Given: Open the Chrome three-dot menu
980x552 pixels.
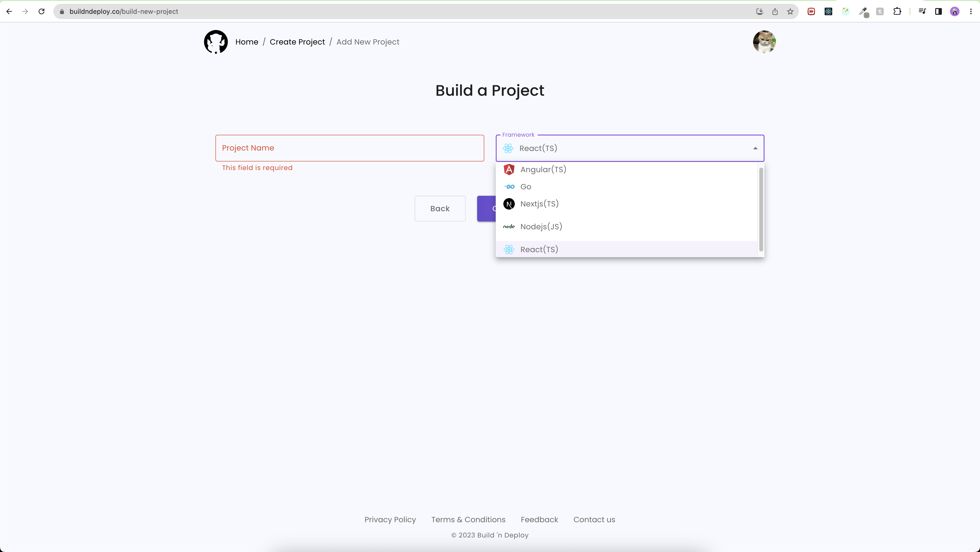Looking at the screenshot, I should point(971,11).
